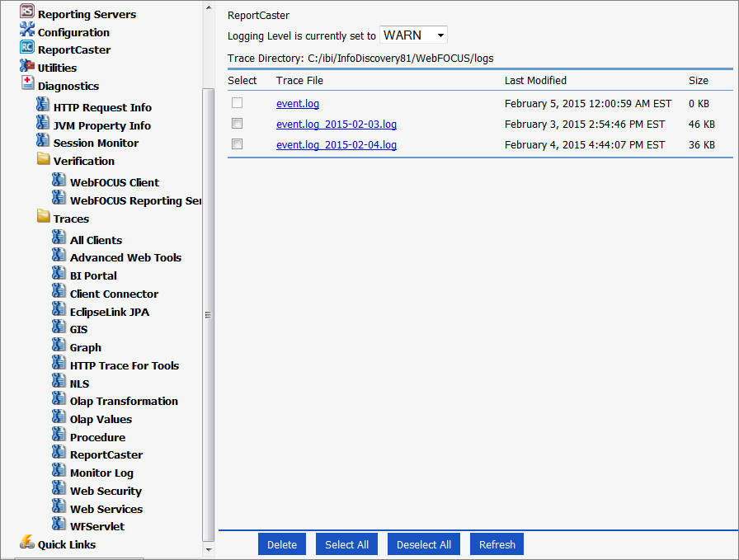Click February 4, 2015 4:44:07 PM EST

[585, 145]
